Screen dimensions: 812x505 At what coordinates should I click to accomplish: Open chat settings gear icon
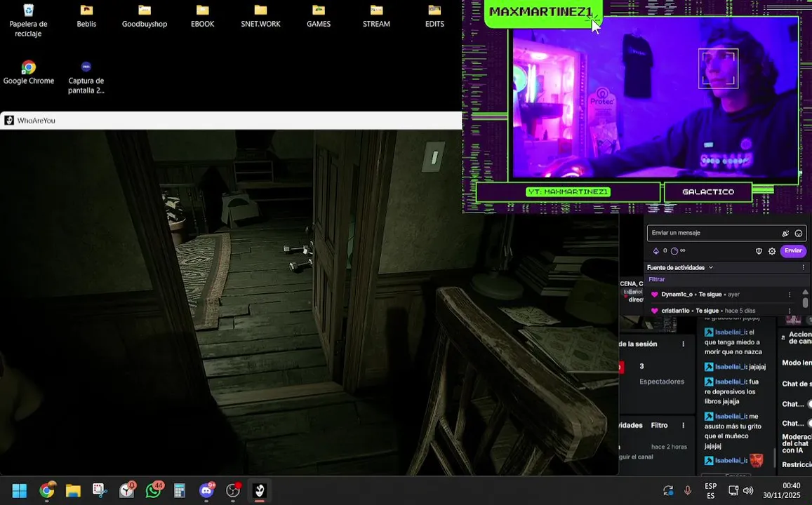pos(772,251)
